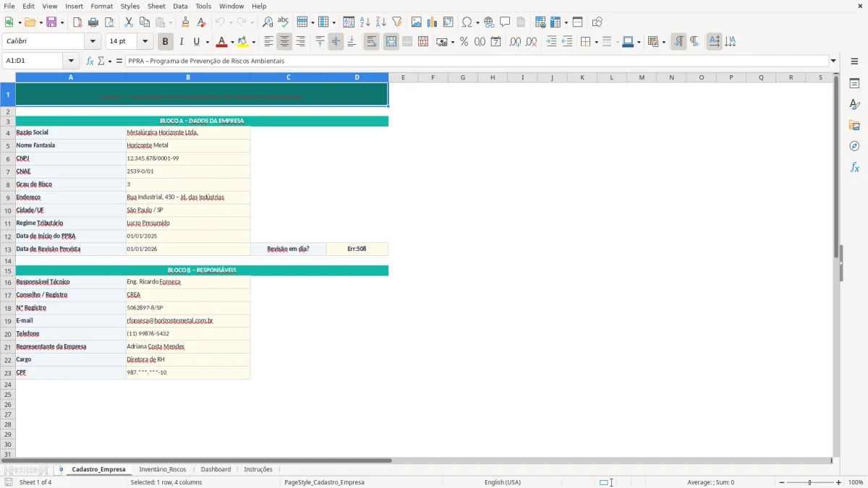Insert a chart via toolbar icon
The image size is (868, 488).
(x=433, y=22)
